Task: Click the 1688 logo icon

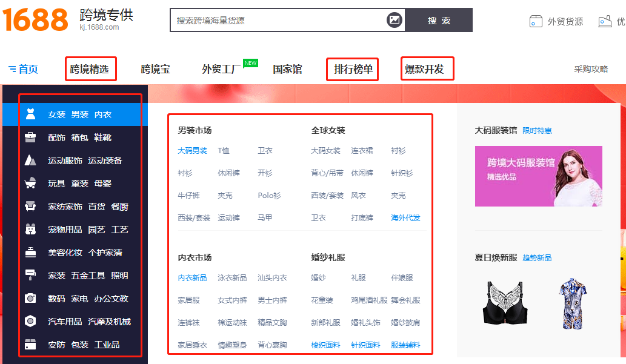Action: coord(35,19)
